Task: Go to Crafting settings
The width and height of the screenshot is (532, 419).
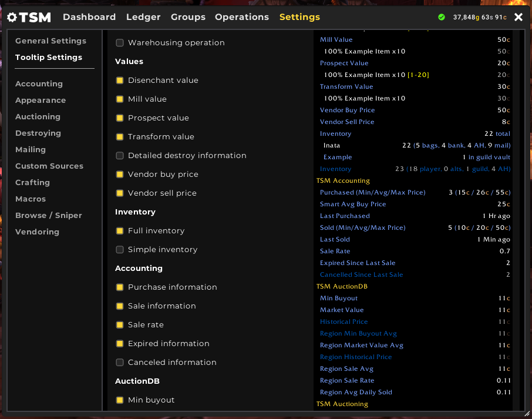Action: tap(32, 182)
